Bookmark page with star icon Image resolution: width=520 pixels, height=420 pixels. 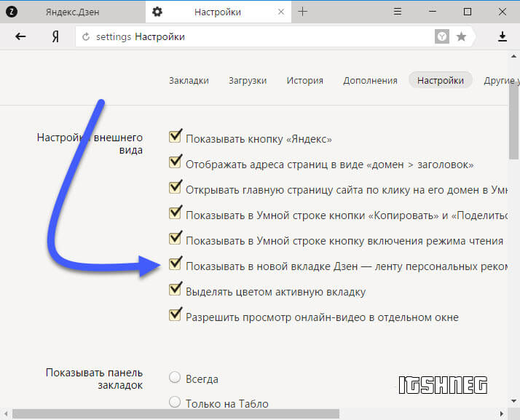461,36
